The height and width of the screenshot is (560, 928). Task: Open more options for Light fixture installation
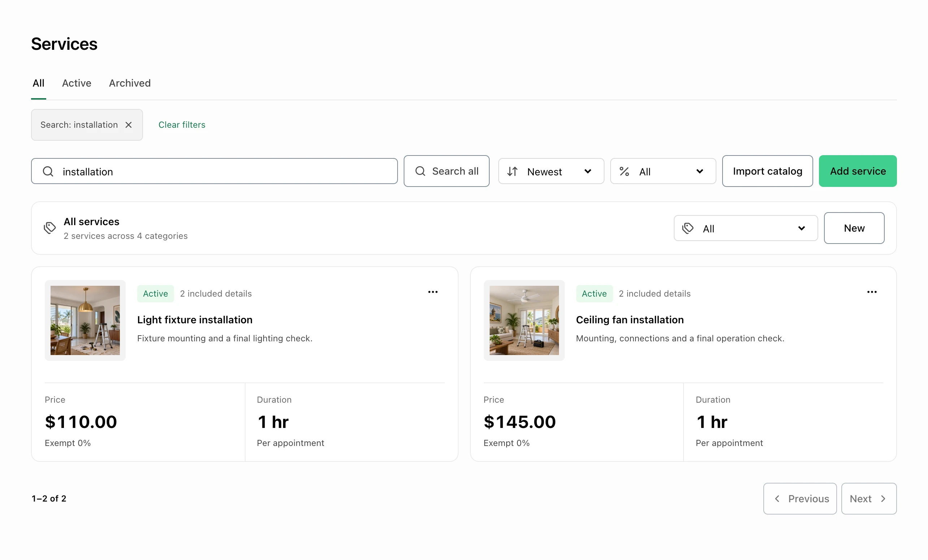[433, 292]
